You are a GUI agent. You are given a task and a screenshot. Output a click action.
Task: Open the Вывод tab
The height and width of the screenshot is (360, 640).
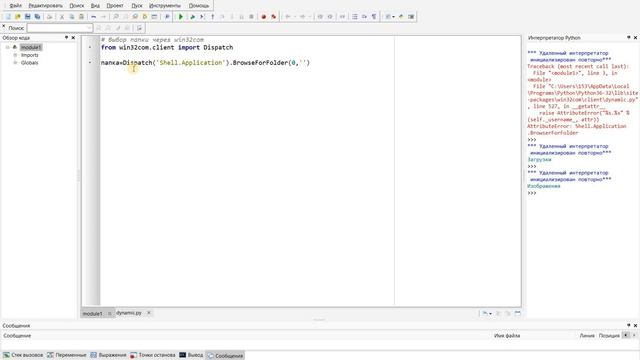tap(191, 355)
